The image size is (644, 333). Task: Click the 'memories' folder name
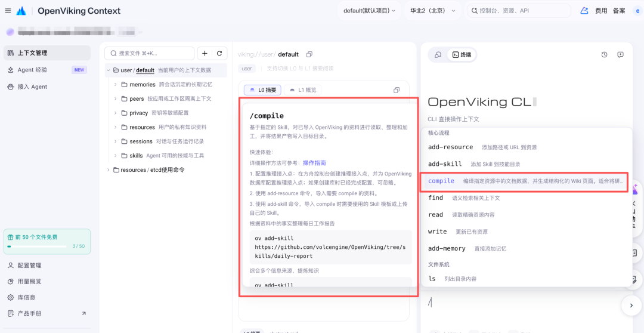(x=143, y=85)
